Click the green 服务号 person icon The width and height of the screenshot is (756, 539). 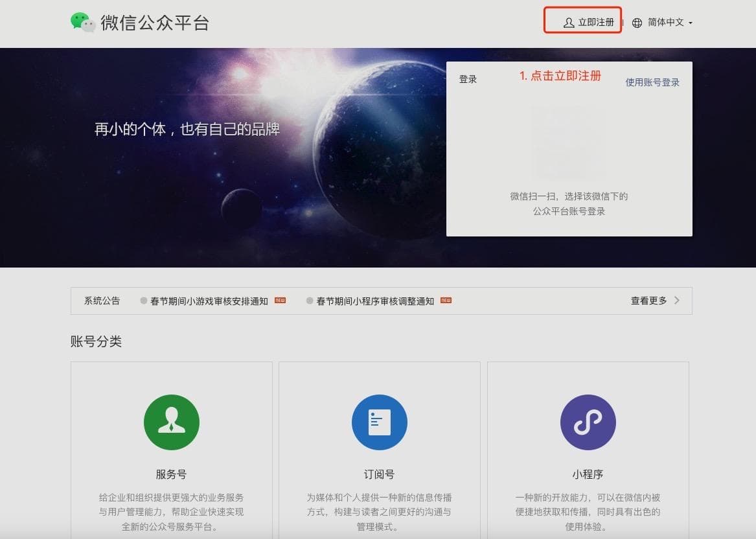172,422
